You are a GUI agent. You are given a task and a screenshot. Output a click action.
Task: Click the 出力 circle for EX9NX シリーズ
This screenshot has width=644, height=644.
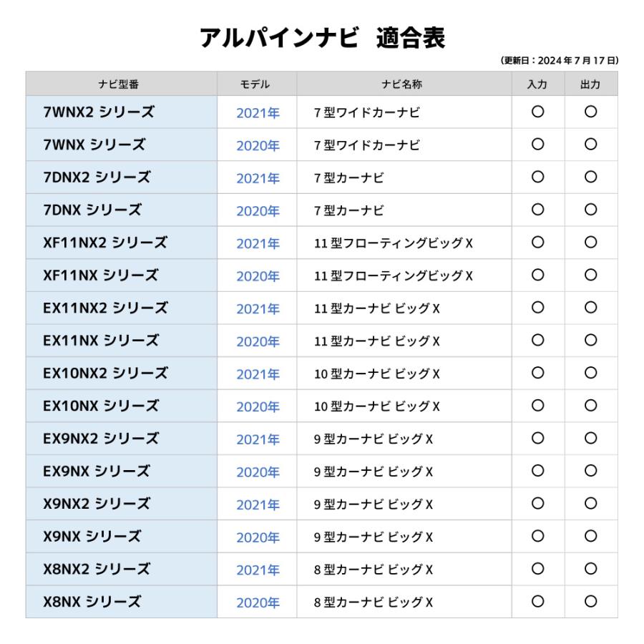pyautogui.click(x=591, y=471)
